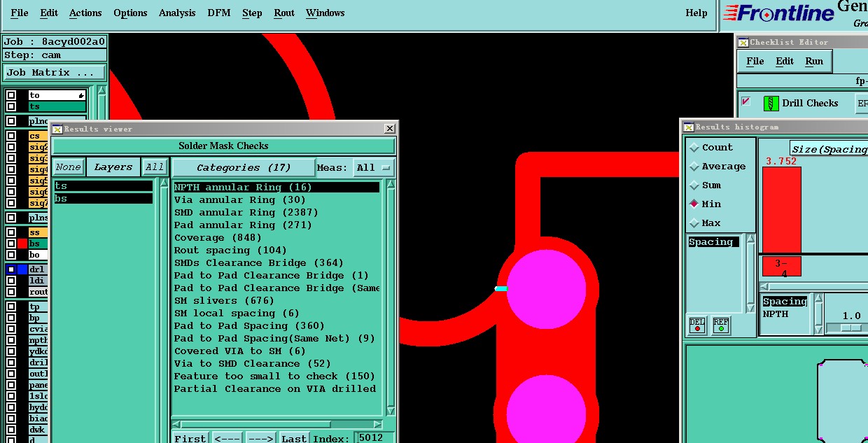The width and height of the screenshot is (868, 443).
Task: Toggle the checkbox of the cs layer
Action: (x=11, y=136)
